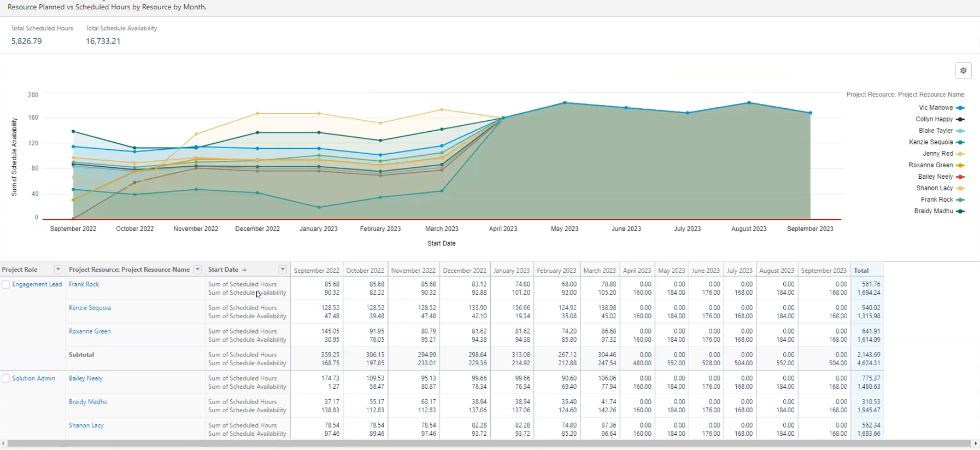Open the Project Role column filter dropdown
Viewport: 980px width, 450px height.
pyautogui.click(x=58, y=270)
